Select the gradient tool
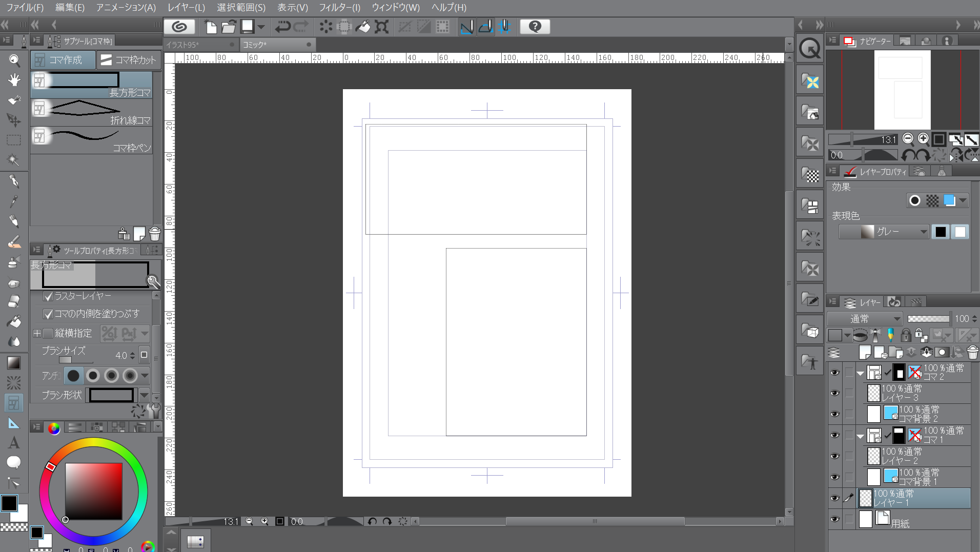 coord(14,363)
